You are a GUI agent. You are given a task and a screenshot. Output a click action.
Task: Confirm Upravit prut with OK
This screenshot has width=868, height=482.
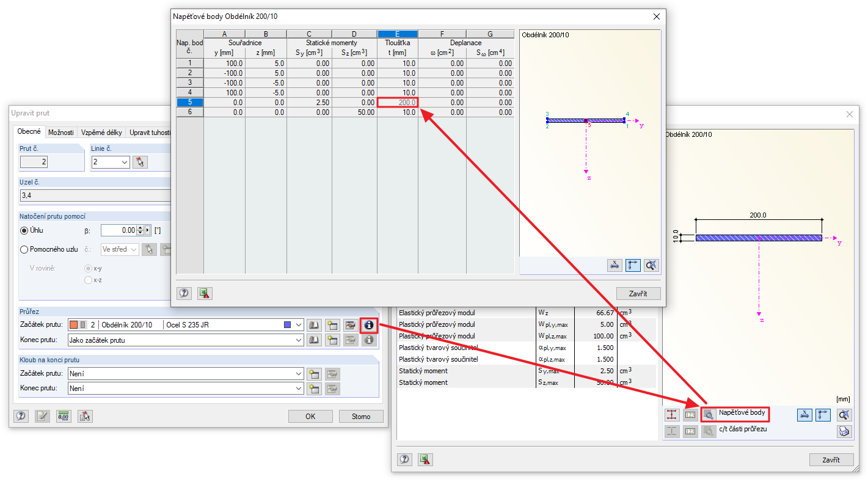click(x=311, y=417)
